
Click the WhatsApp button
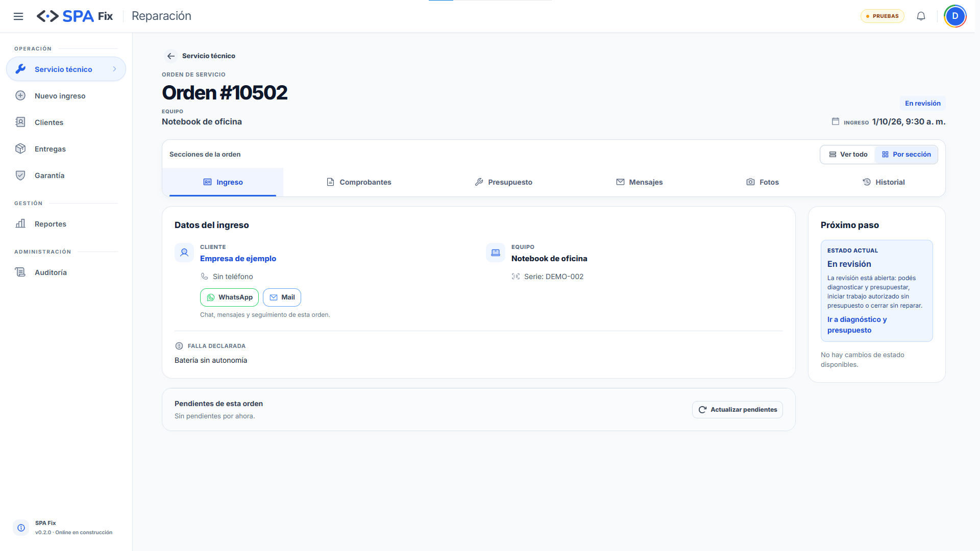pyautogui.click(x=230, y=297)
